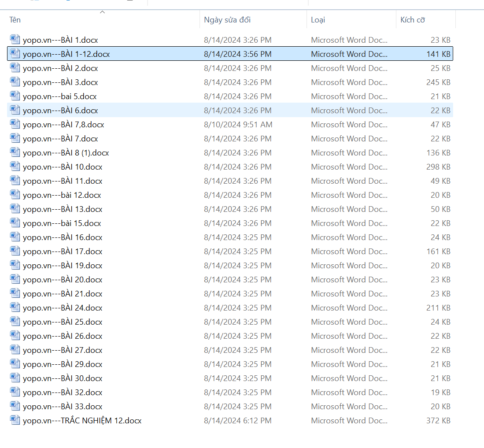The image size is (484, 448).
Task: Click the Word icon for BÀI 24.docx
Action: tap(15, 307)
